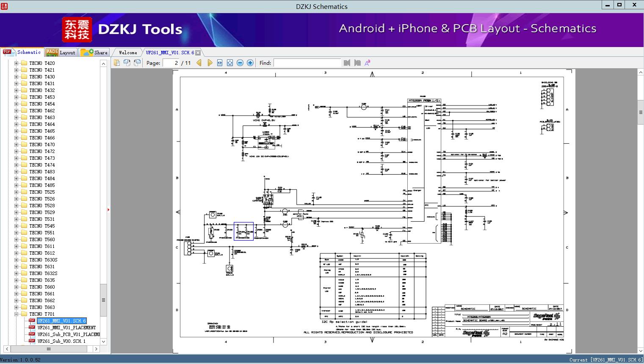Click the PDF icon of UF261_MMI_V01_PLACEMENT

[32, 327]
